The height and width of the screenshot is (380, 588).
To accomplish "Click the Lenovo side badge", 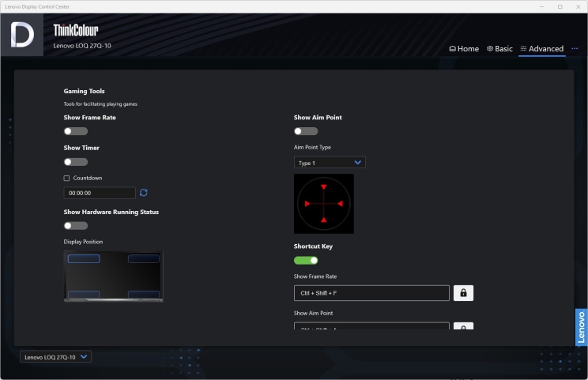I will click(581, 327).
